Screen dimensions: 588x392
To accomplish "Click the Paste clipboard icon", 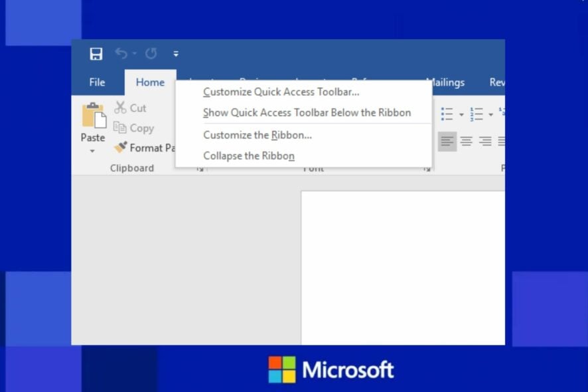I will click(94, 116).
